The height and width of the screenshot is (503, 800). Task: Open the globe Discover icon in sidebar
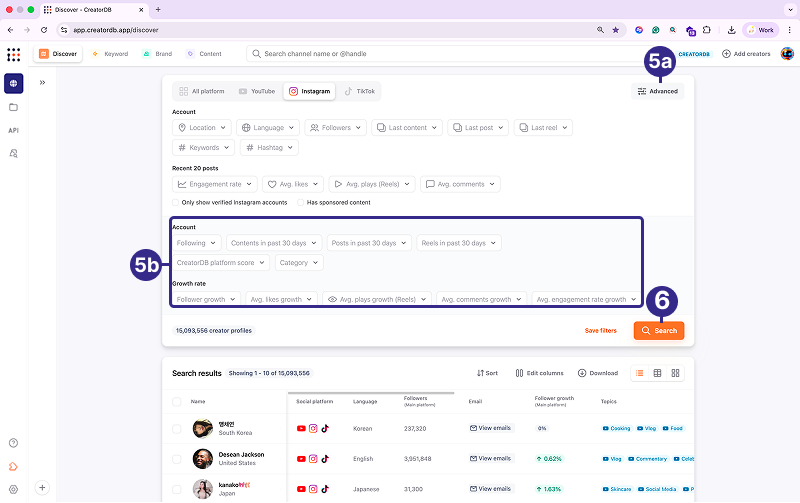point(14,84)
